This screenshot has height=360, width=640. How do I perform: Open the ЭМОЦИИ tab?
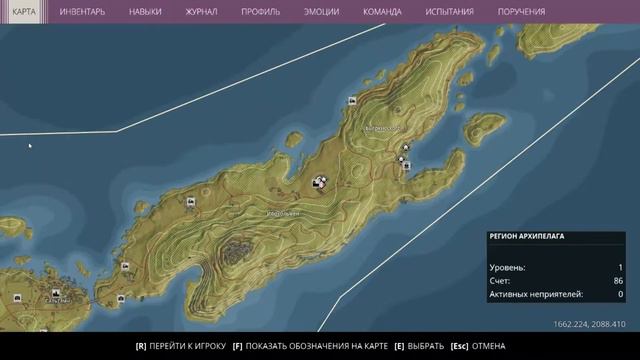coord(321,12)
